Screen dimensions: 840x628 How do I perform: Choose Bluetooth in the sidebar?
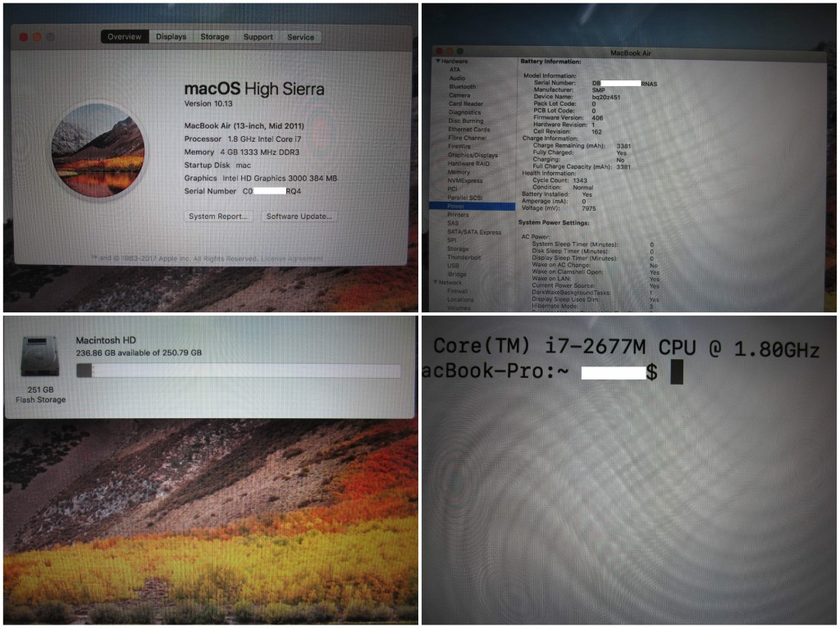(x=463, y=87)
